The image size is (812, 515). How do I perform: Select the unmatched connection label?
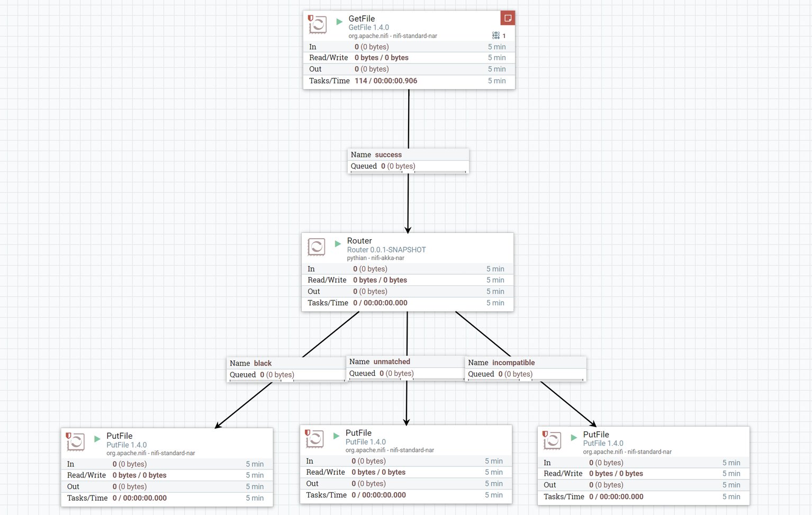pos(392,362)
